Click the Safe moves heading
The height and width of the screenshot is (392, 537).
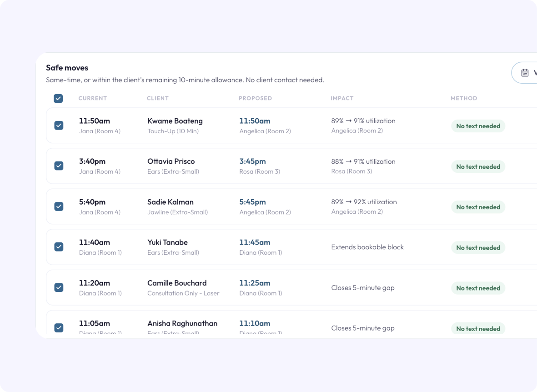pos(67,68)
